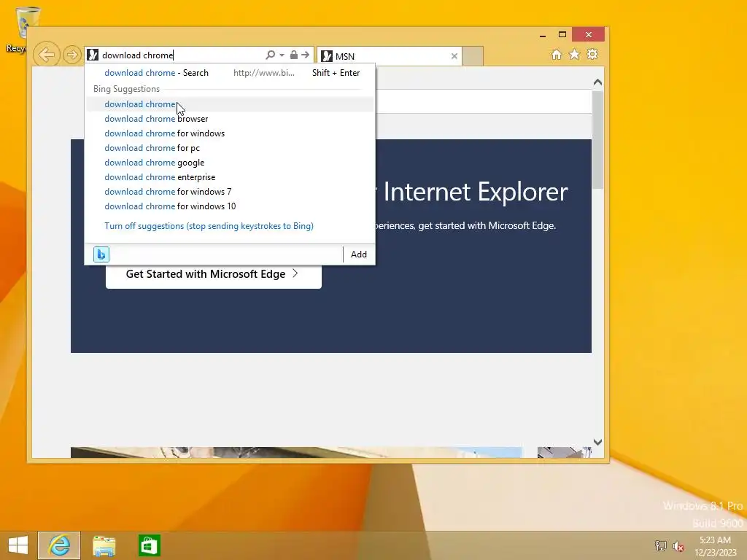Choose suggestion 'download chrome google'
Image resolution: width=747 pixels, height=560 pixels.
(x=230, y=163)
